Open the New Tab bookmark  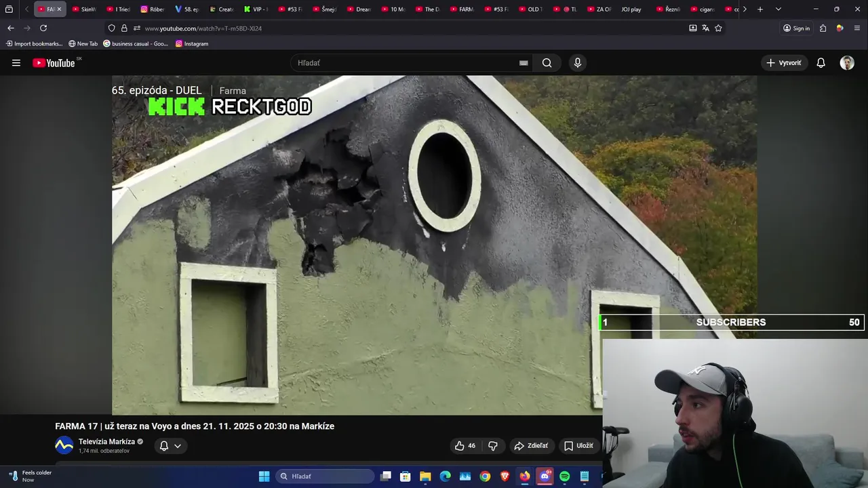[x=83, y=43]
